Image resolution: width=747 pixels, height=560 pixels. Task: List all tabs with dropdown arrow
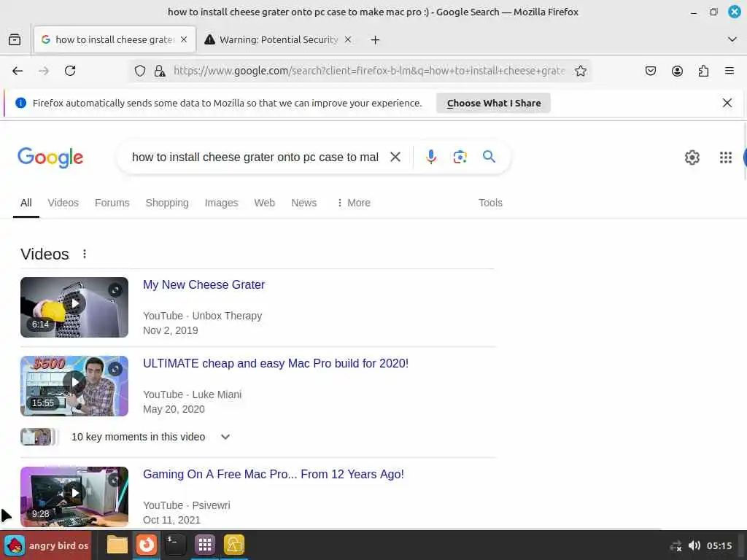tap(732, 39)
